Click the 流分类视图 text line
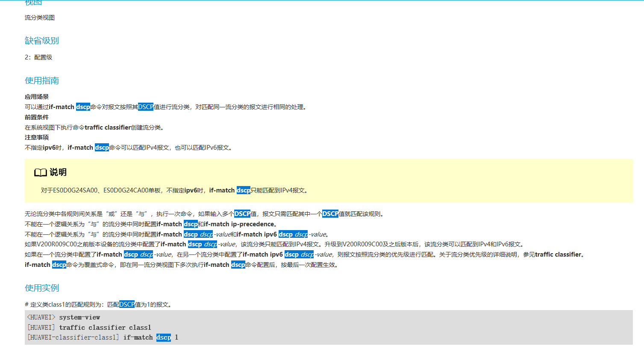This screenshot has width=644, height=352. pyautogui.click(x=40, y=18)
